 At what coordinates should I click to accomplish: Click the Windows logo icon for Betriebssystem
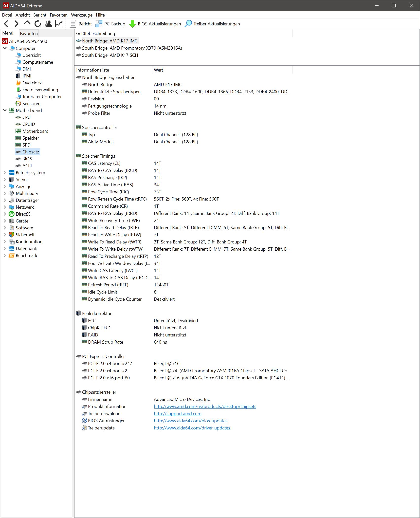12,172
